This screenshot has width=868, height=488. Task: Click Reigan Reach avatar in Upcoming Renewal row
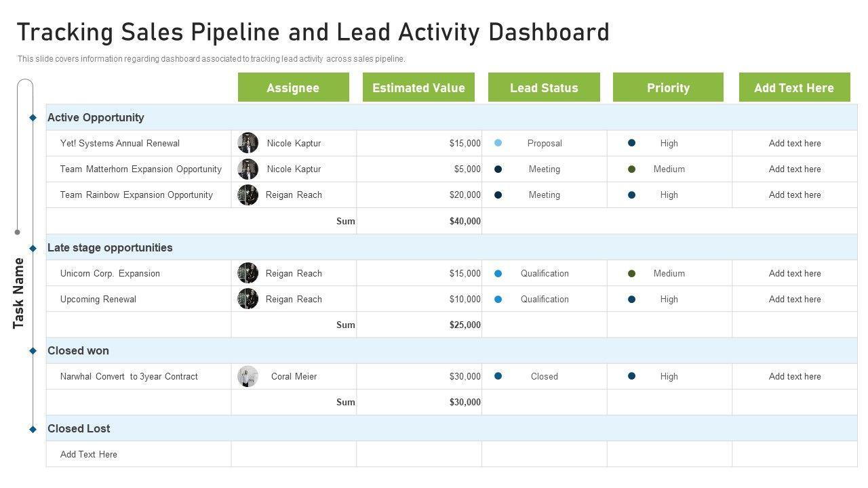point(248,299)
